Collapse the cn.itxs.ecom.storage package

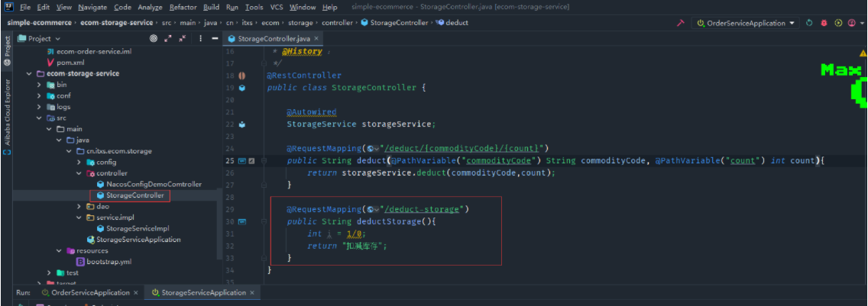(x=69, y=151)
